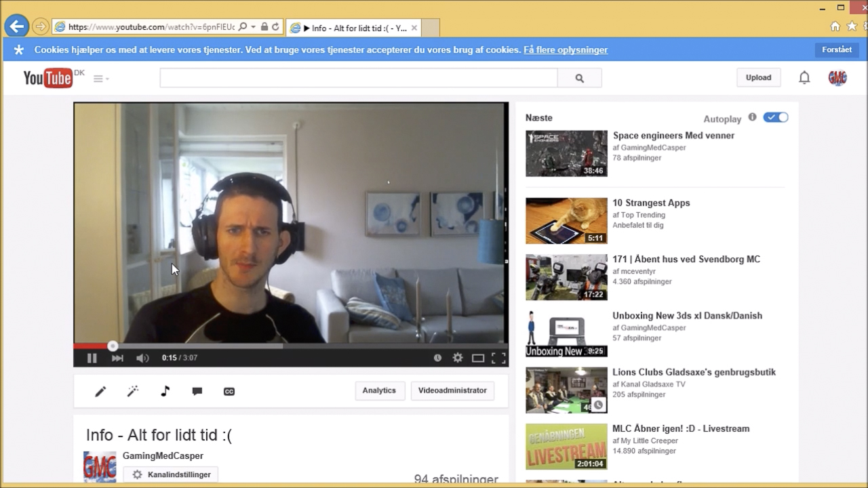The width and height of the screenshot is (868, 488).
Task: Click the browser forward arrow button
Action: pyautogui.click(x=41, y=26)
